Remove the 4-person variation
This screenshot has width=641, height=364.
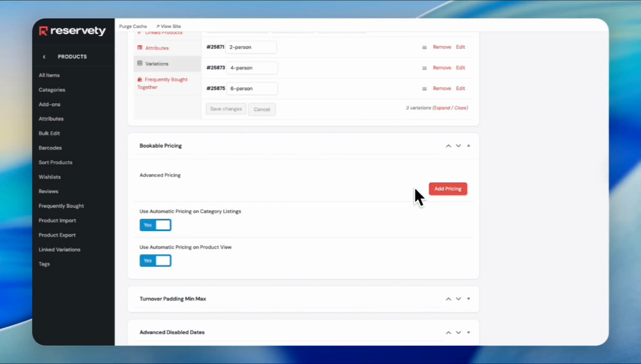pyautogui.click(x=442, y=68)
